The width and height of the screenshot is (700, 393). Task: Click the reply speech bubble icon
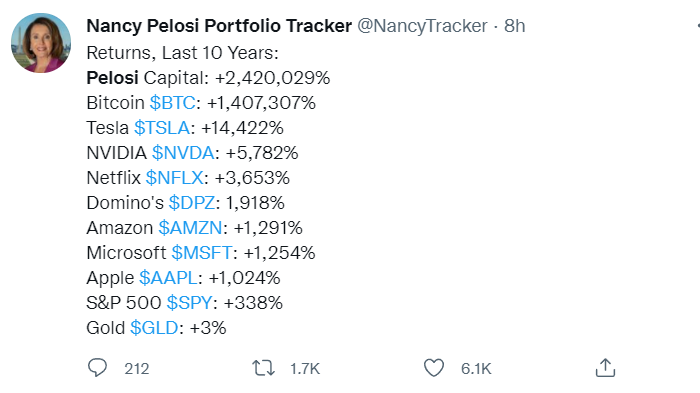pyautogui.click(x=97, y=368)
